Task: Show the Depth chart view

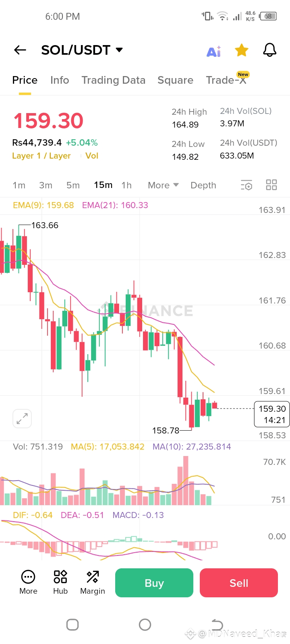Action: tap(203, 185)
